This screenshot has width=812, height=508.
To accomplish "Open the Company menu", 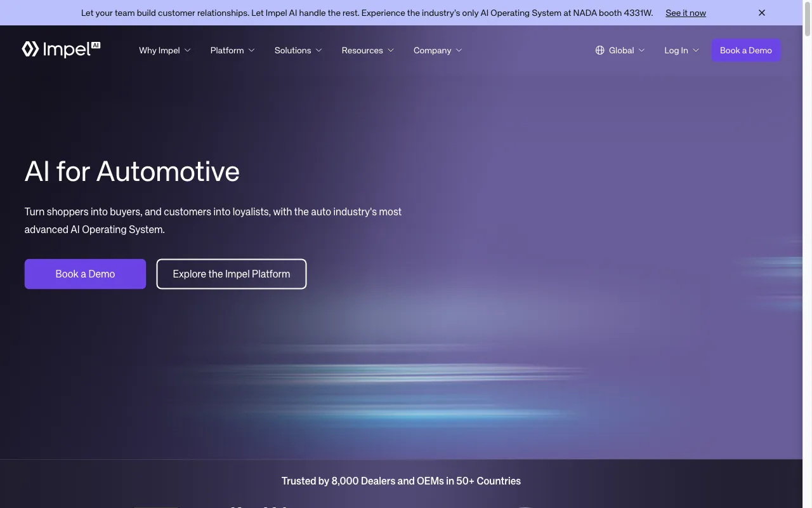I will [x=432, y=50].
